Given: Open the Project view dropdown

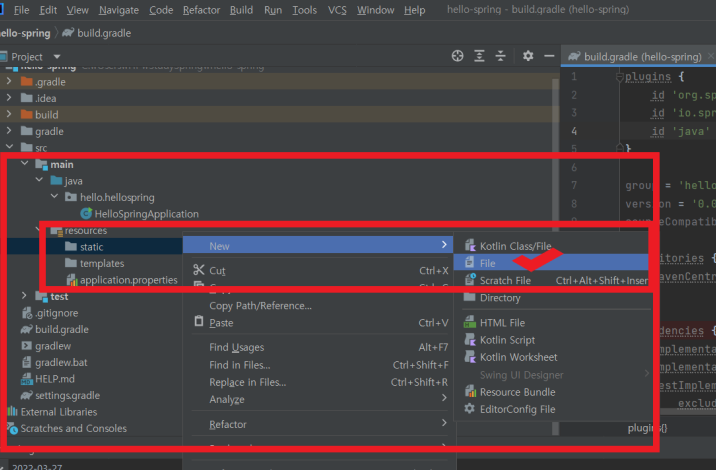Looking at the screenshot, I should 57,57.
